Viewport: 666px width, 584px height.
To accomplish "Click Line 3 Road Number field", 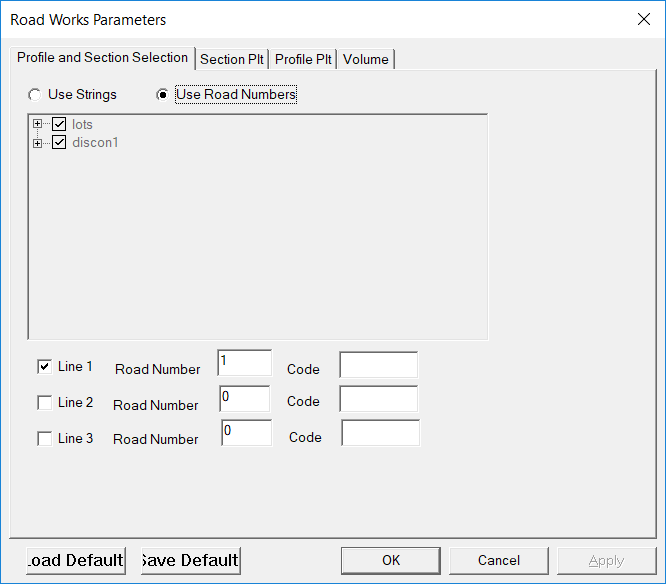I will [x=246, y=433].
